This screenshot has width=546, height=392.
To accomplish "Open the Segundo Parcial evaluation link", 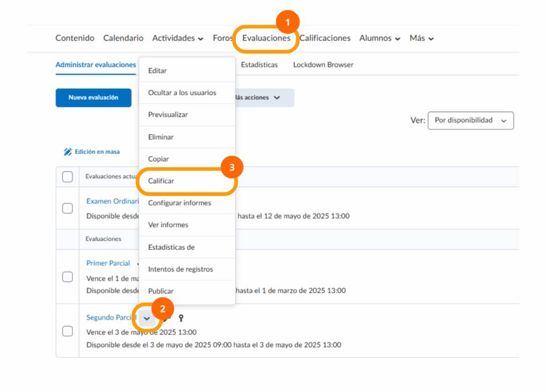I will pyautogui.click(x=111, y=317).
